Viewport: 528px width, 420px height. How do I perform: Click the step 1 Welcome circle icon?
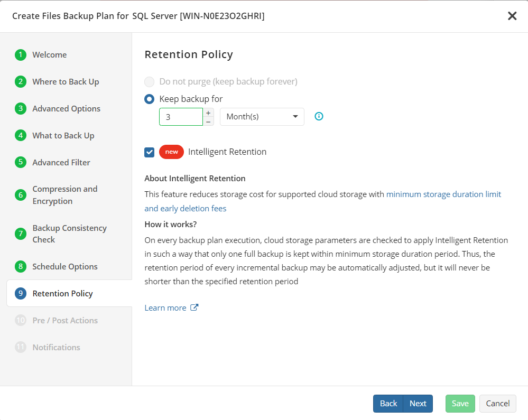point(21,54)
